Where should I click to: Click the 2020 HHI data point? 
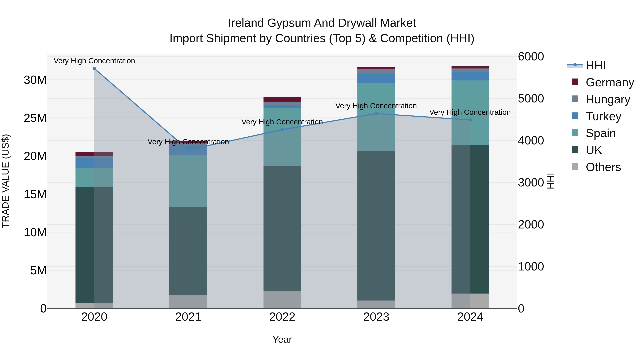[x=94, y=68]
